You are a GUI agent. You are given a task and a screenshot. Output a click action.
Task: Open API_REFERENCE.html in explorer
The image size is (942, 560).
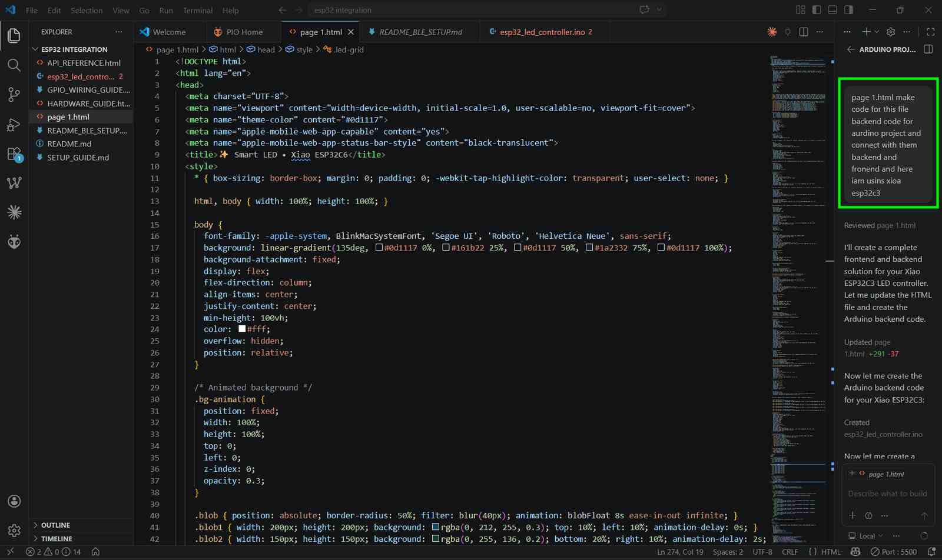coord(82,63)
